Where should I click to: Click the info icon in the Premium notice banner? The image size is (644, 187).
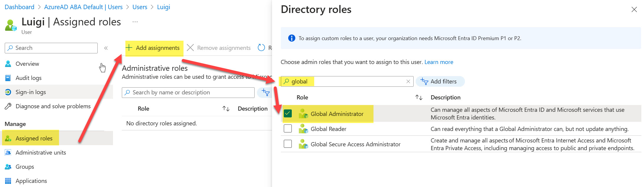click(x=291, y=38)
